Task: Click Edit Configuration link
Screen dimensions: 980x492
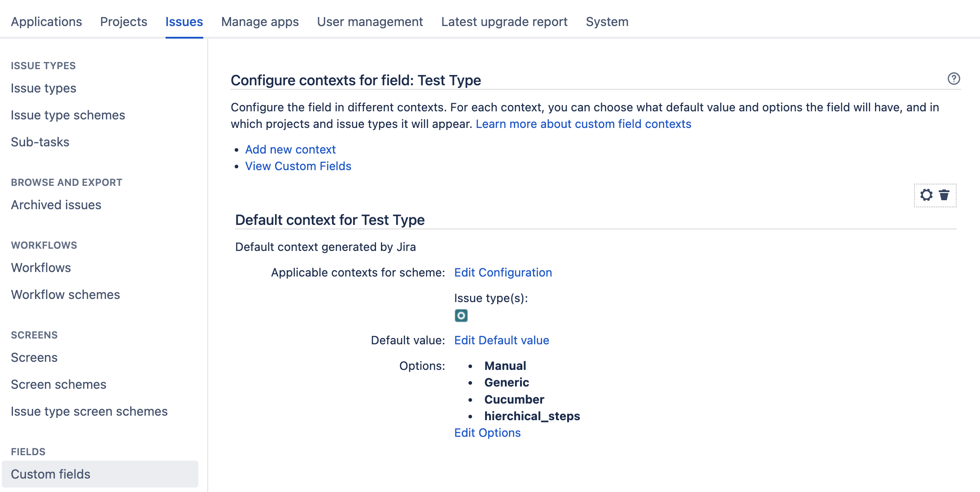Action: pyautogui.click(x=503, y=272)
